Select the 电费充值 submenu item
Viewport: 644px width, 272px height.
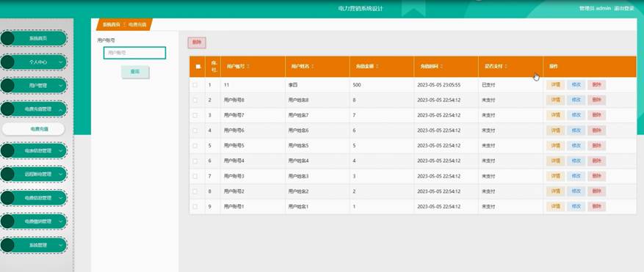pyautogui.click(x=33, y=129)
